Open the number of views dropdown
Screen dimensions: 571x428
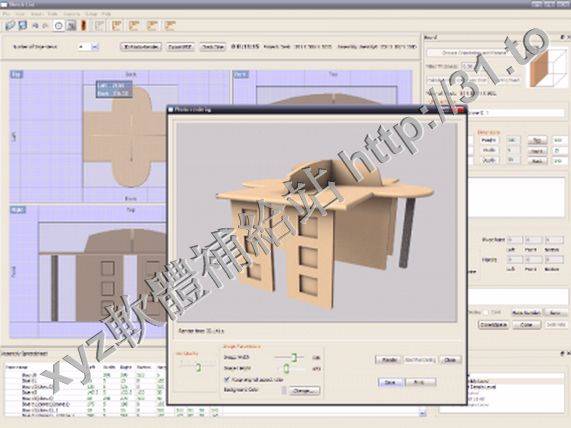tap(95, 47)
